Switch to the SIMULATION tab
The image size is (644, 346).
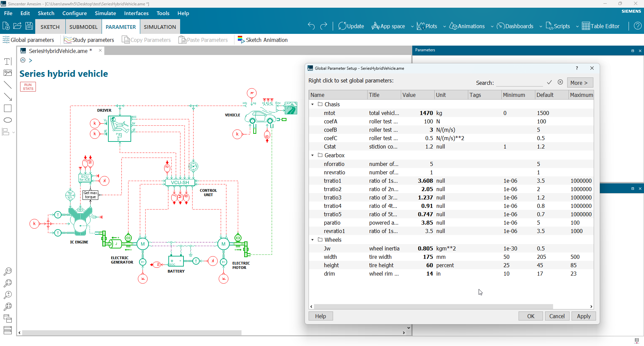pos(160,27)
